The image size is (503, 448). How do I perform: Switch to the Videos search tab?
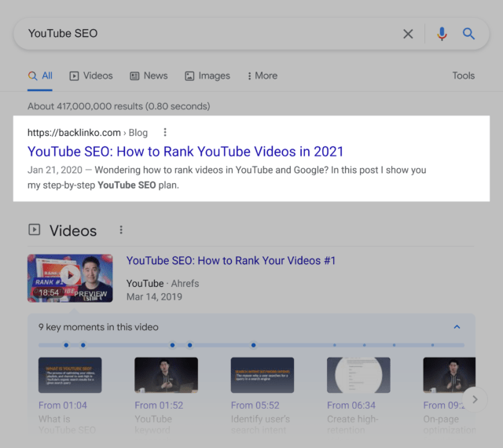pyautogui.click(x=90, y=76)
